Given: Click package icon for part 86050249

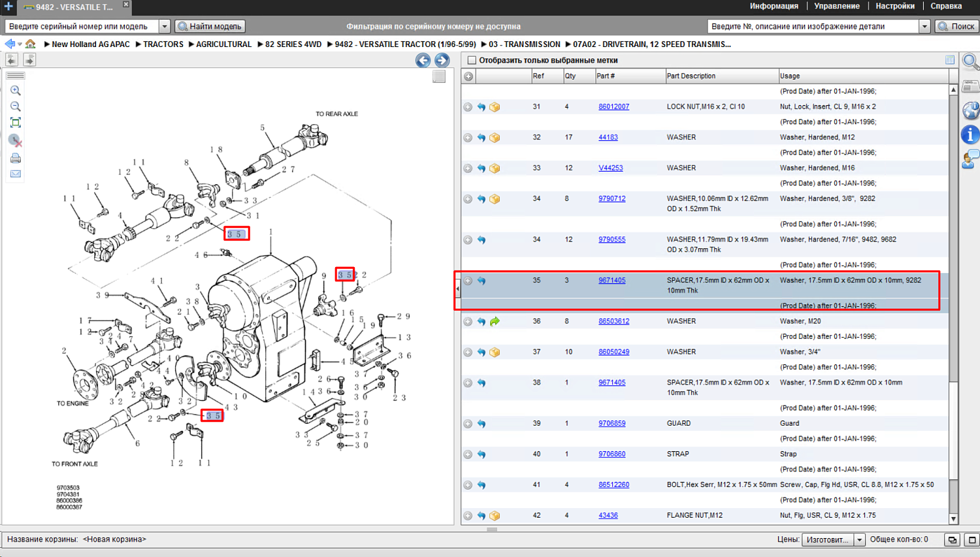Looking at the screenshot, I should pyautogui.click(x=495, y=353).
